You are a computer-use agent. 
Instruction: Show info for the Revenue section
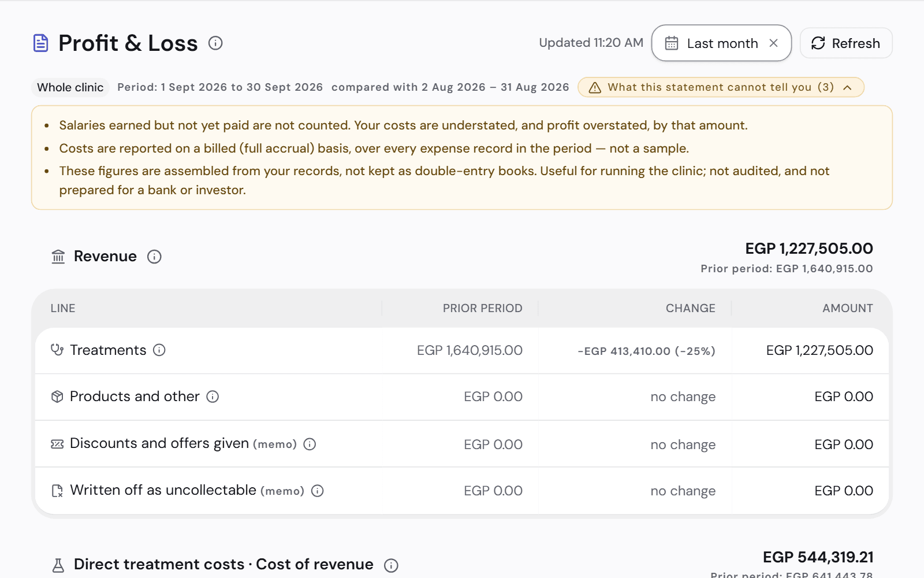click(x=154, y=257)
